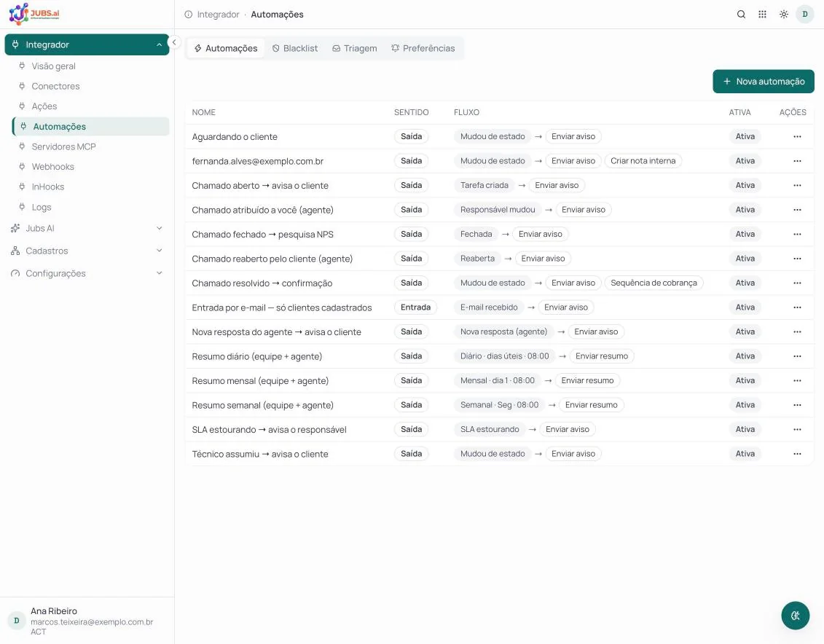Screen dimensions: 824x644
Task: Click the JUBS.ai logo
Action: click(34, 14)
